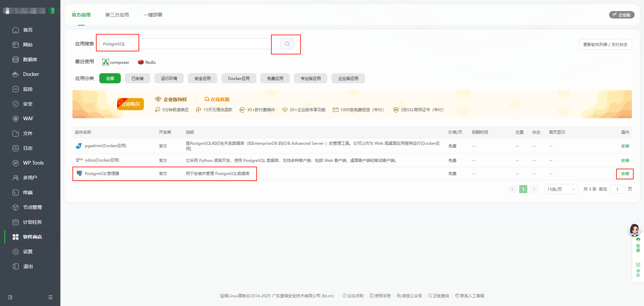Collapse sidebar using bottom-left menu icon
Image resolution: width=644 pixels, height=306 pixels.
(x=10, y=297)
